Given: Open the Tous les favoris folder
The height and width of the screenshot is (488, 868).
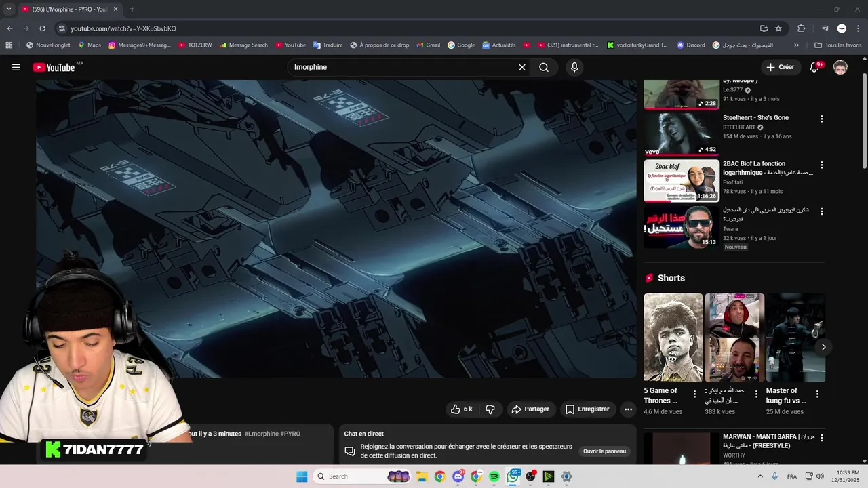Looking at the screenshot, I should (x=838, y=45).
